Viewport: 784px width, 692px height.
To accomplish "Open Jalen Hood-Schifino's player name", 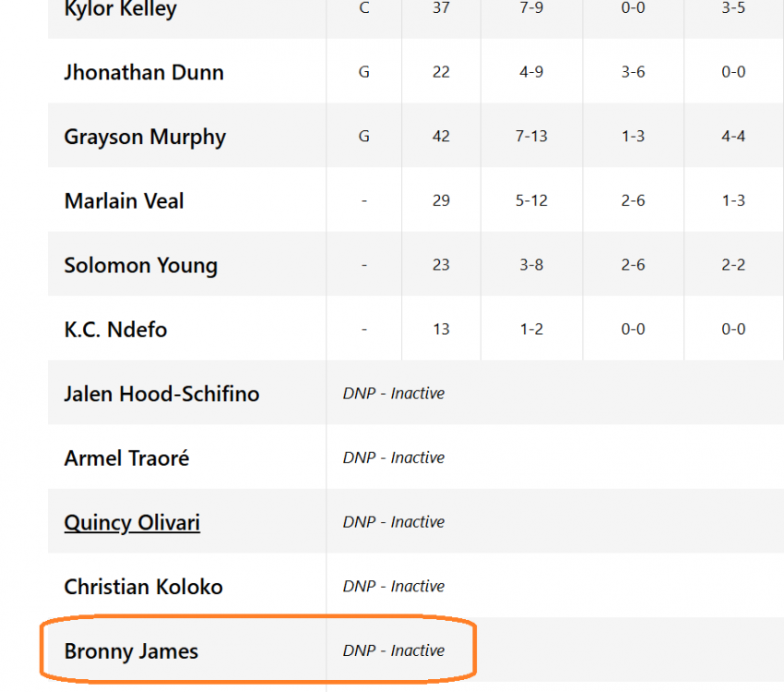I will coord(161,394).
